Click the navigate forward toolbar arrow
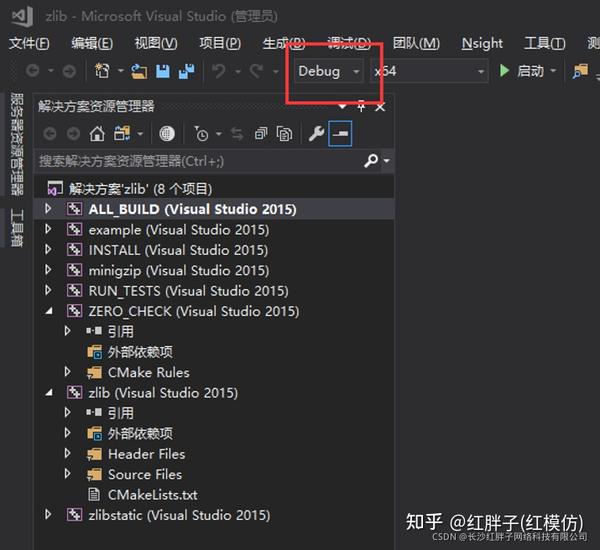600x550 pixels. pyautogui.click(x=69, y=71)
